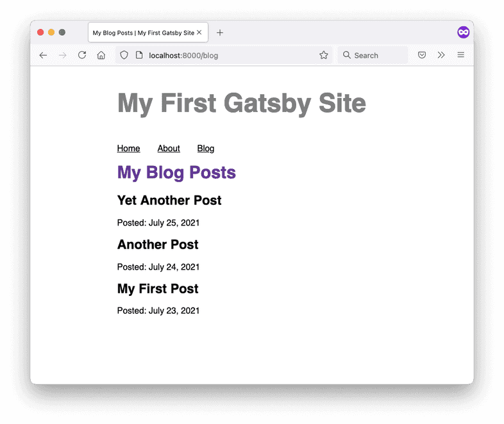504x424 pixels.
Task: Click the forward navigation arrow
Action: point(62,55)
